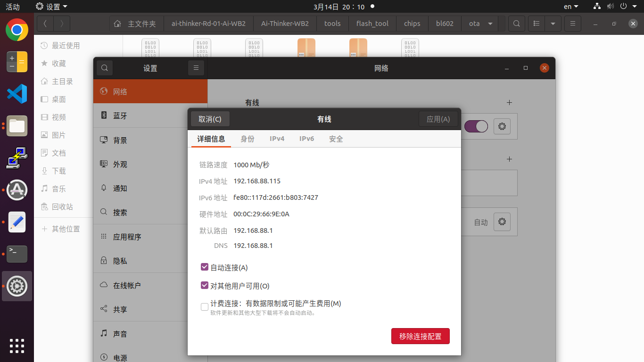Open Terminal from the dock
This screenshot has width=644, height=362.
click(x=17, y=254)
